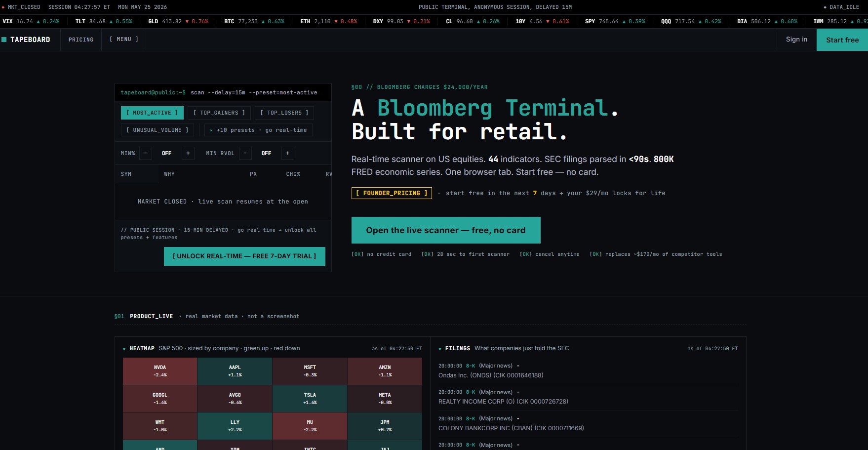The height and width of the screenshot is (450, 868).
Task: Decrease MIN% with the minus button
Action: pos(146,153)
